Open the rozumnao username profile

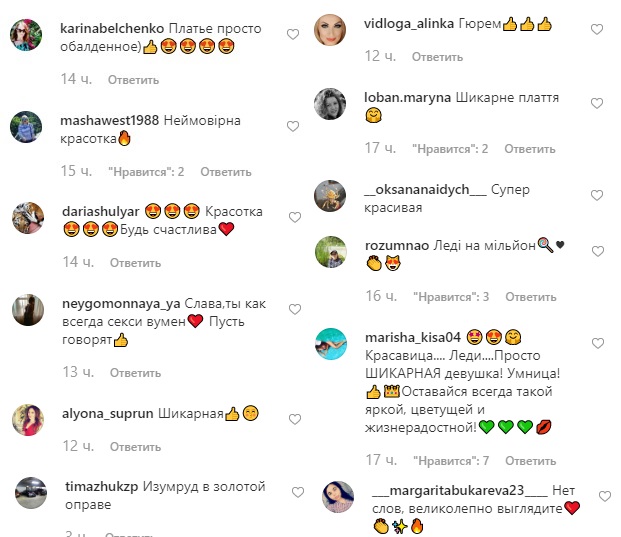397,246
